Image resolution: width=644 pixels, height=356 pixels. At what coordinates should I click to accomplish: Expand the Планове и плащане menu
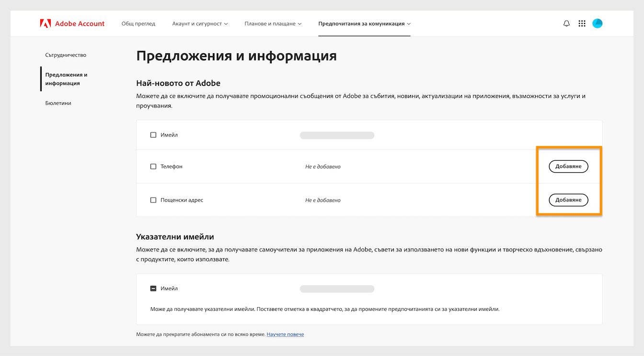(x=273, y=24)
